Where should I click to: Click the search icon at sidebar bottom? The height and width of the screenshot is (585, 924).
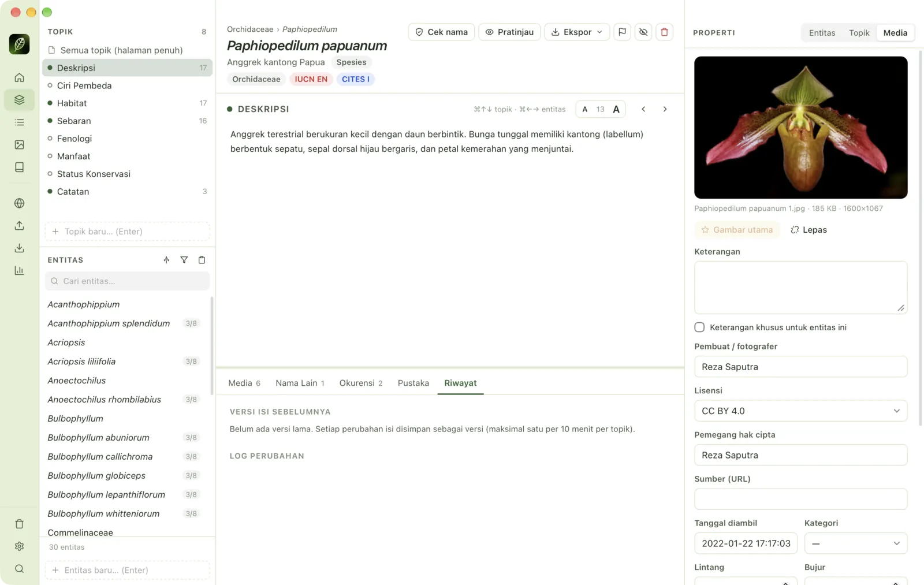coord(19,569)
